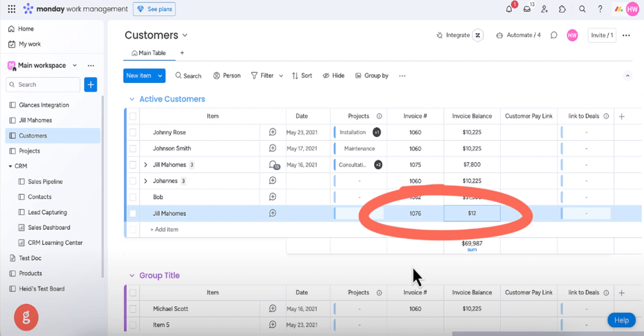Collapse the CRM folder in sidebar
The image size is (644, 336).
[11, 166]
